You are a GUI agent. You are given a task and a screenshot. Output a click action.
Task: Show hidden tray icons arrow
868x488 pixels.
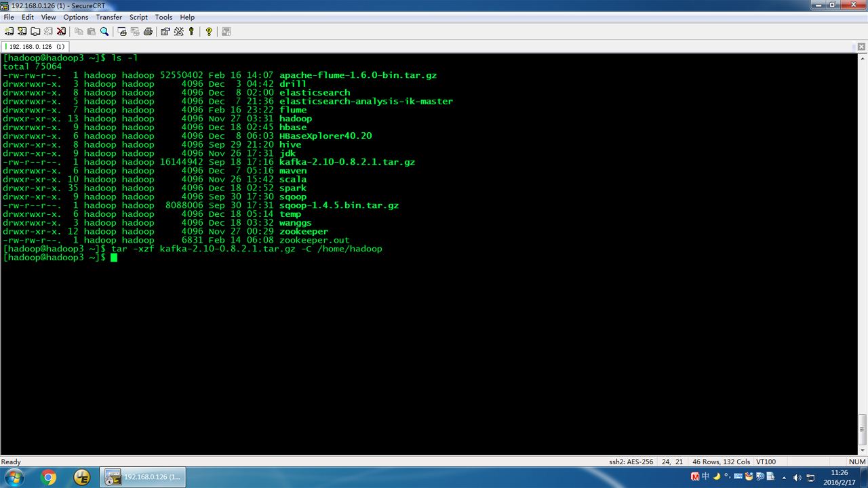point(785,477)
